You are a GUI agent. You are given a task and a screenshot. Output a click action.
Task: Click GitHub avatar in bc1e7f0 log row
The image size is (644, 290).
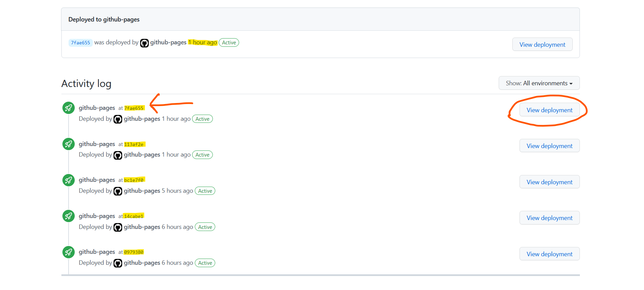pos(118,191)
